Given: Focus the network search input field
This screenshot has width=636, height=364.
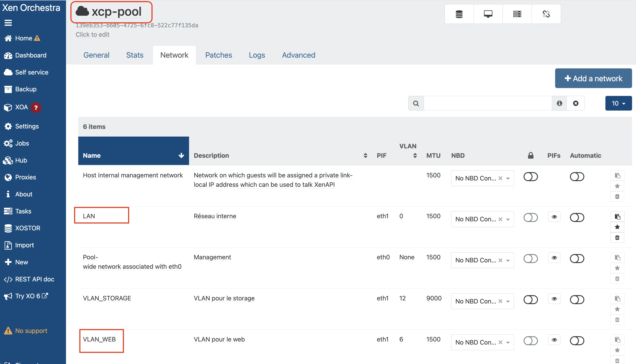Looking at the screenshot, I should [488, 103].
